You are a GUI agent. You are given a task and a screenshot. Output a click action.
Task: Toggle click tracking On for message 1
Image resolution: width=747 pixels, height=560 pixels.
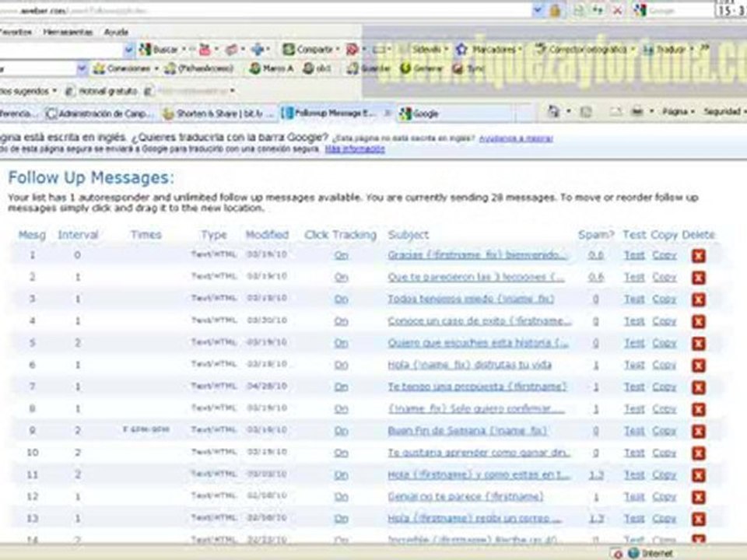(x=341, y=255)
